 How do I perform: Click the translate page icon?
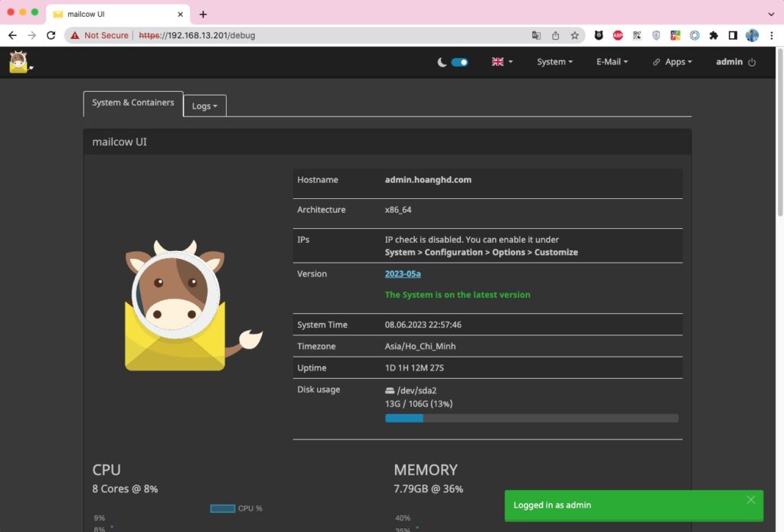536,35
